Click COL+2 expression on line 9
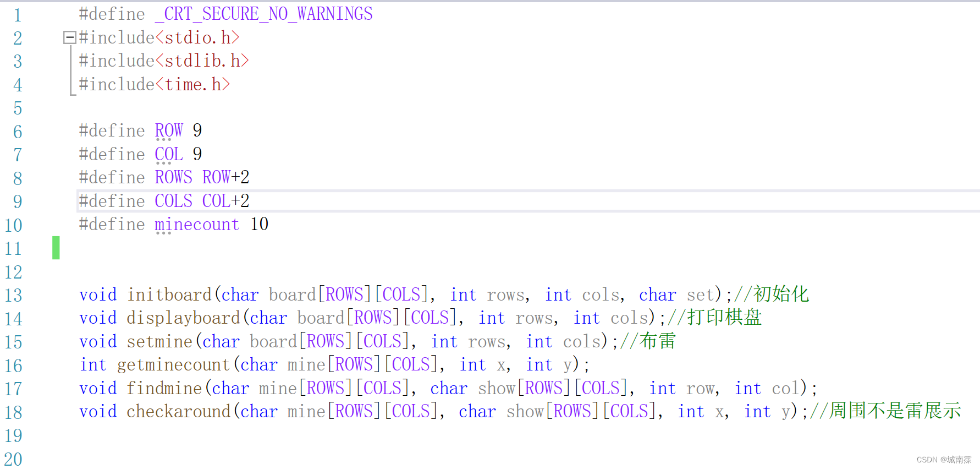This screenshot has height=469, width=980. [226, 201]
